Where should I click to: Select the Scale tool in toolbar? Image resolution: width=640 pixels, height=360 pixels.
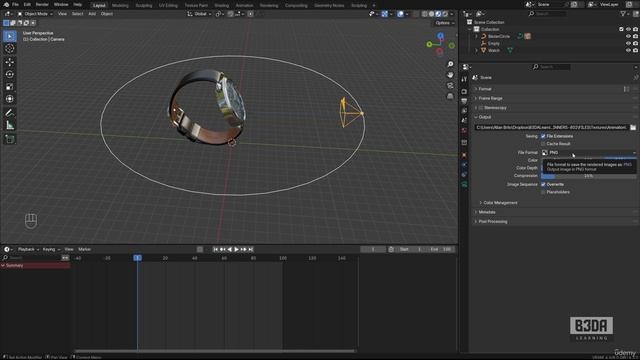pyautogui.click(x=10, y=87)
